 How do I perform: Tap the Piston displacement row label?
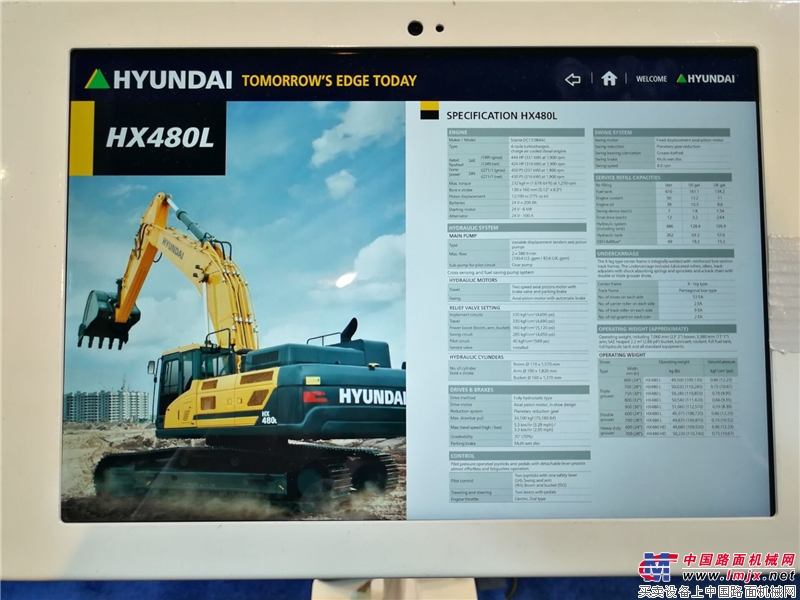[465, 196]
